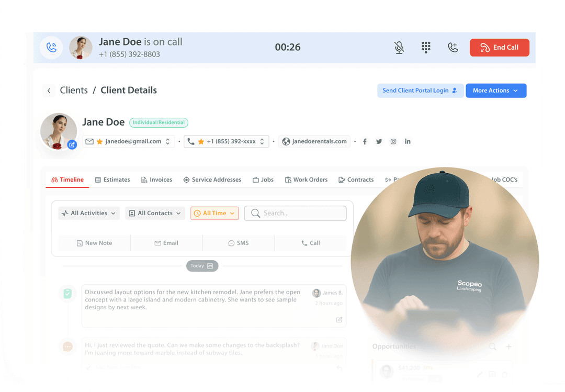Open the Clients breadcrumb link
This screenshot has height=392, width=565.
click(x=74, y=90)
